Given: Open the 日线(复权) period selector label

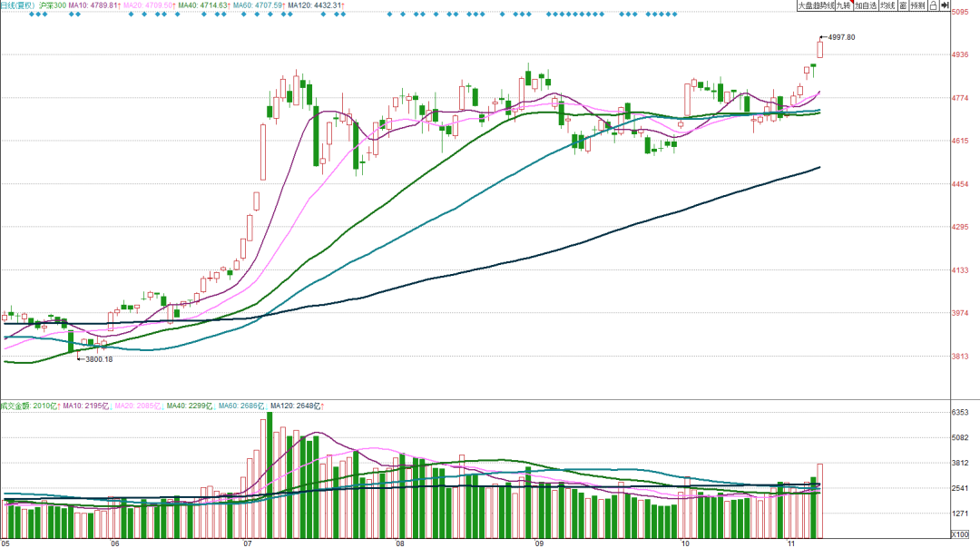Looking at the screenshot, I should 17,5.
